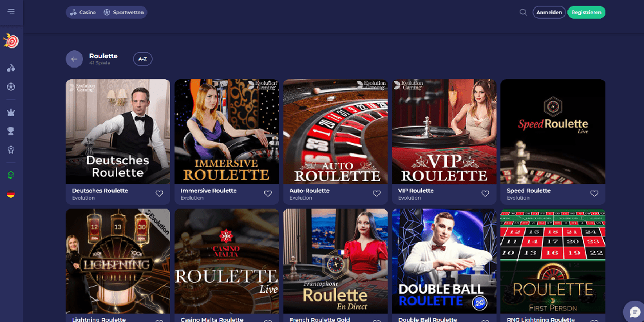Toggle favorite heart for Immersive Roulette
This screenshot has width=644, height=322.
point(268,193)
